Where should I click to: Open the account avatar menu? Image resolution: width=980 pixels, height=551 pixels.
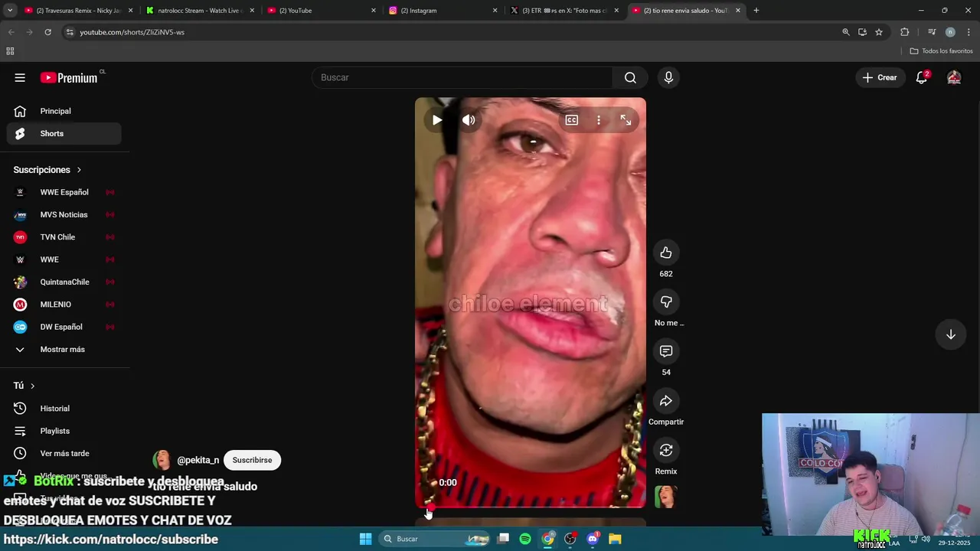(954, 77)
